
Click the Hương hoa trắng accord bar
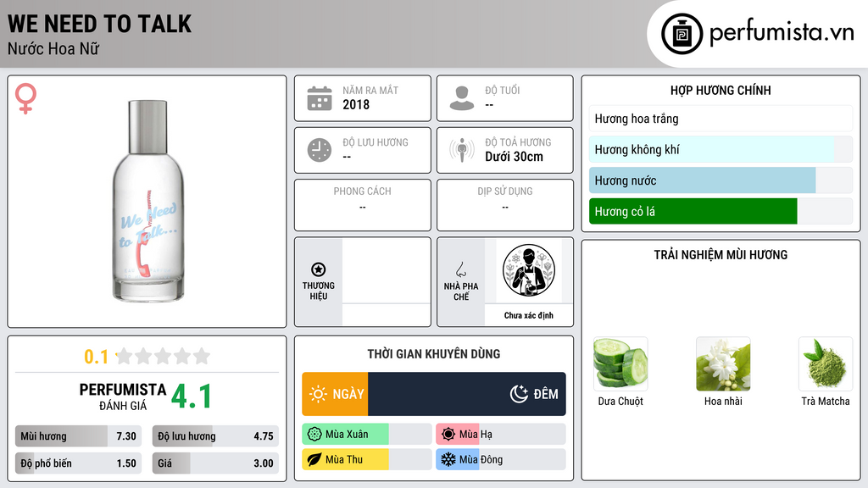tap(721, 119)
